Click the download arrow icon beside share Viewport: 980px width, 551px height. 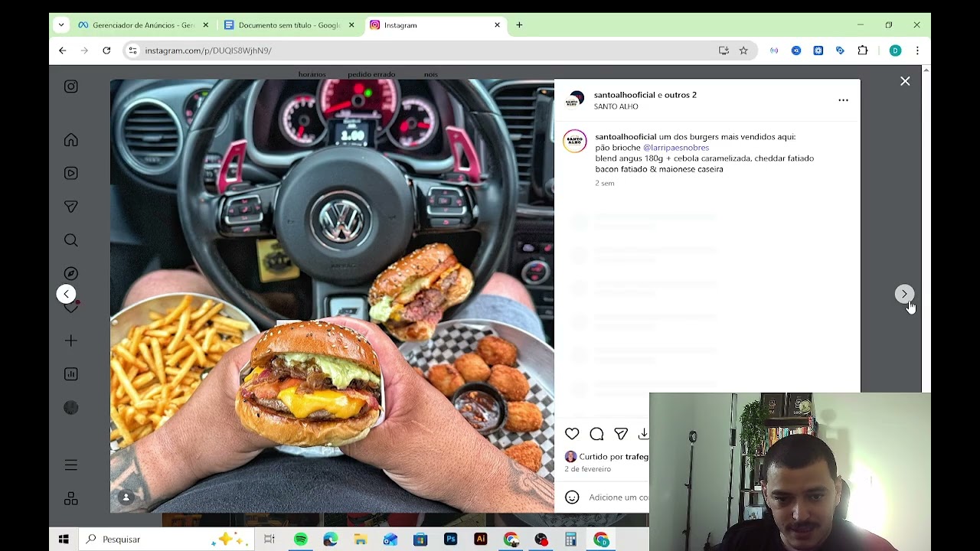point(643,434)
